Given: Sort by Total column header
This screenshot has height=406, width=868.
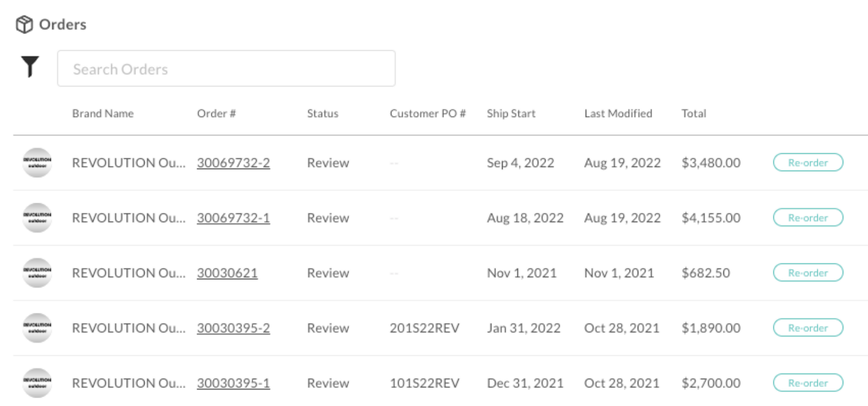Looking at the screenshot, I should click(x=694, y=113).
